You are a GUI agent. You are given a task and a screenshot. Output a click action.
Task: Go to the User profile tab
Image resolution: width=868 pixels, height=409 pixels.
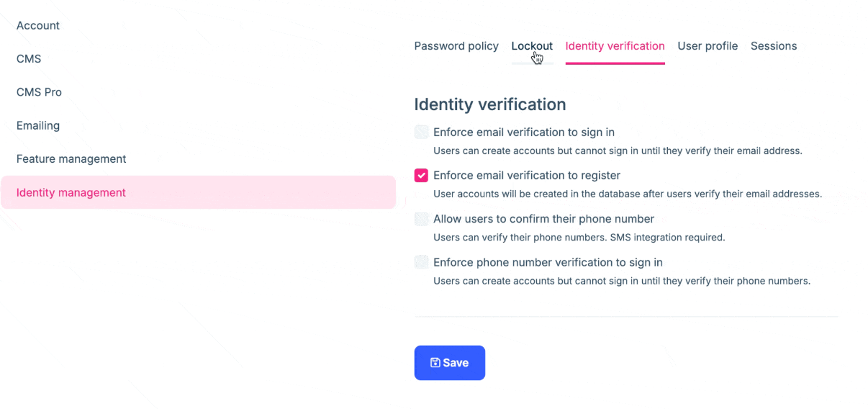[x=707, y=46]
